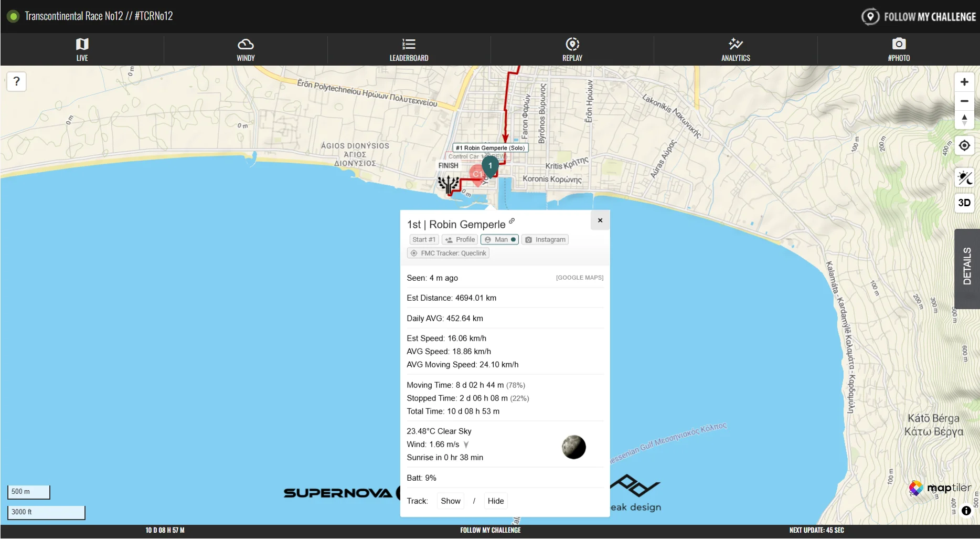Viewport: 980px width, 539px height.
Task: Open the Leaderboard tab
Action: click(x=409, y=49)
